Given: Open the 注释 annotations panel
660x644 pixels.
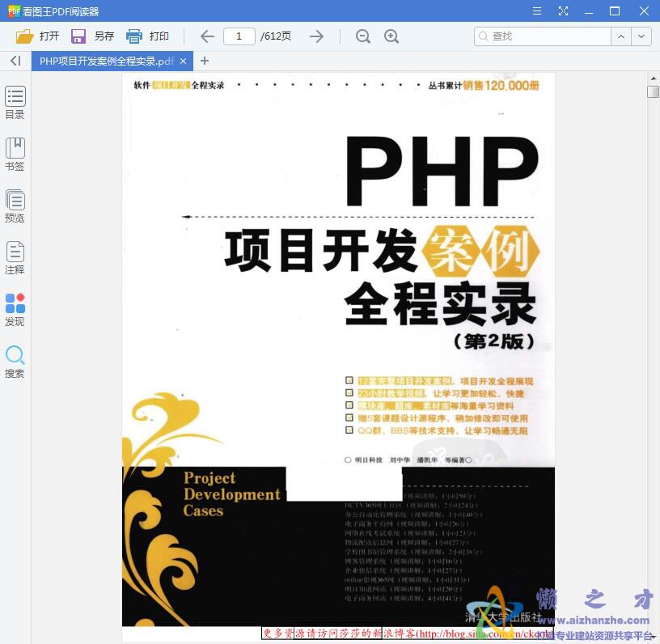Looking at the screenshot, I should point(15,257).
